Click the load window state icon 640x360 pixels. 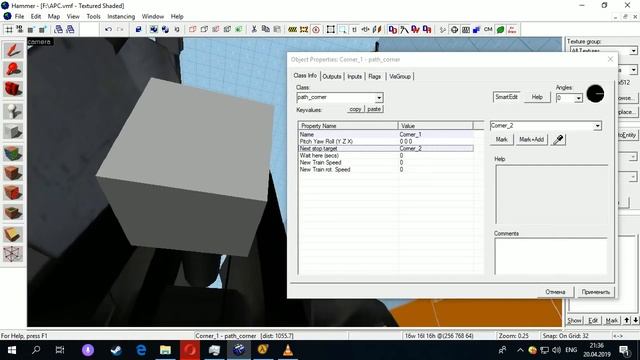pos(59,29)
